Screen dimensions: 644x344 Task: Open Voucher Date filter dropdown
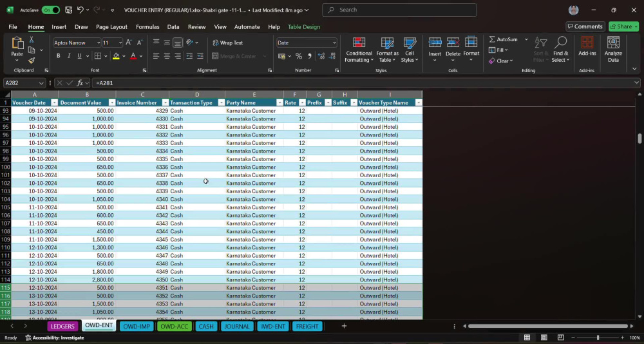pos(54,102)
